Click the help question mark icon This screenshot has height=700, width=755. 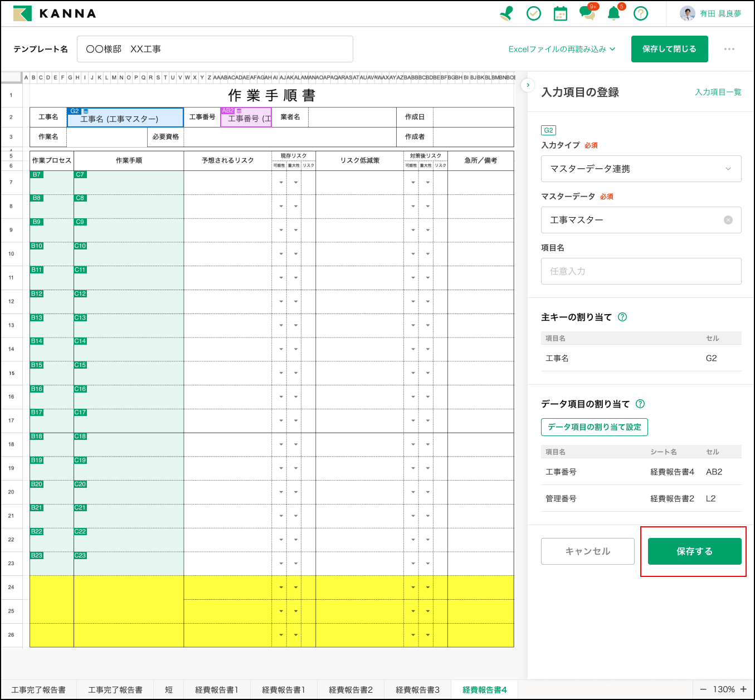(x=641, y=13)
